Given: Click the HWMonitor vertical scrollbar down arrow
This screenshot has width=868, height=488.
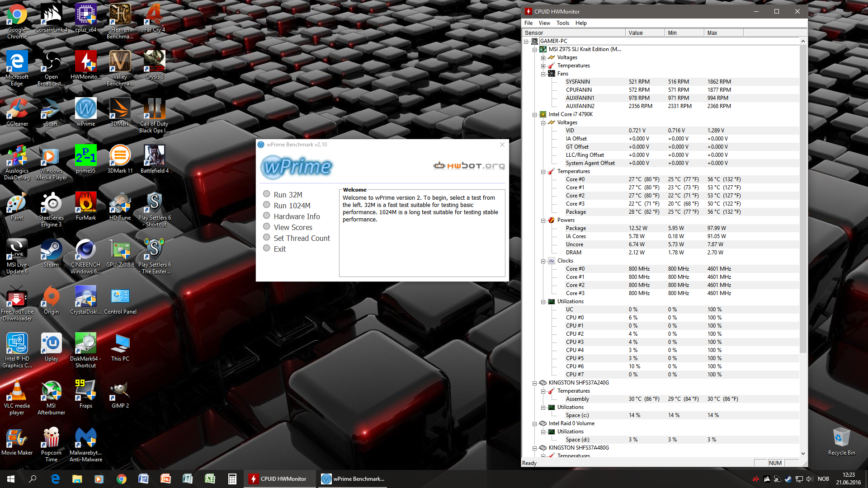Looking at the screenshot, I should (x=803, y=454).
